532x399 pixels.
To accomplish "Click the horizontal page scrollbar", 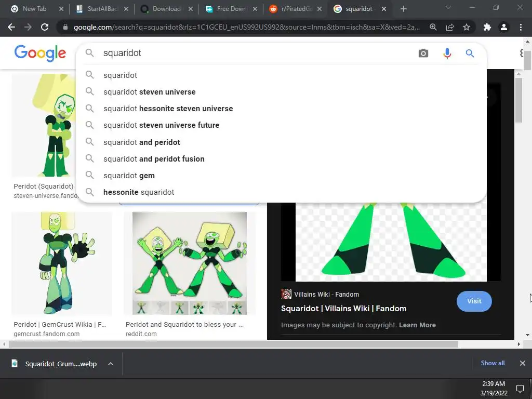I will (x=233, y=344).
